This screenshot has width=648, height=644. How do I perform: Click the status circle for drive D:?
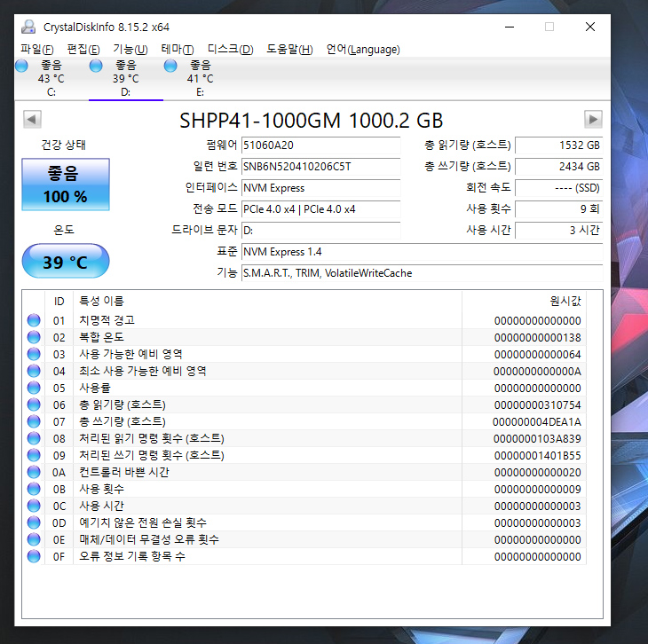(x=96, y=66)
